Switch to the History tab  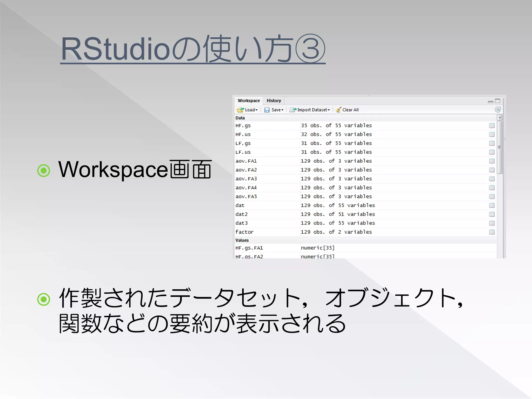[274, 101]
